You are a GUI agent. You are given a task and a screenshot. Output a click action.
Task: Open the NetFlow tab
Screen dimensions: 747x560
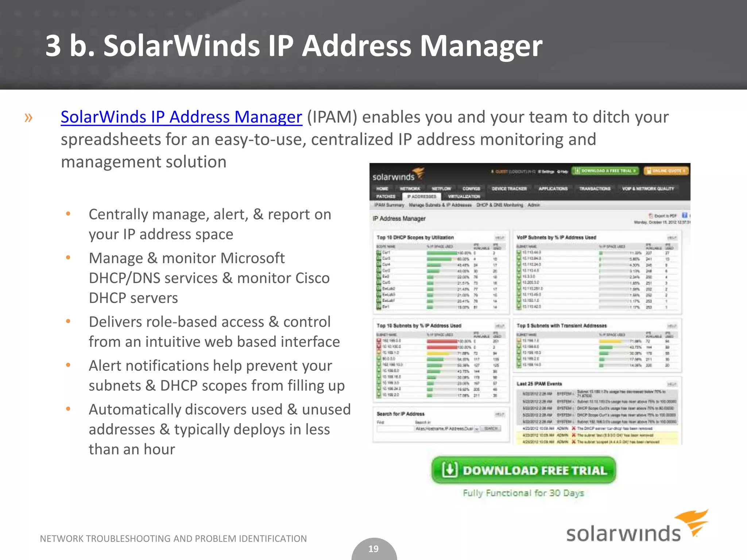[x=441, y=188]
